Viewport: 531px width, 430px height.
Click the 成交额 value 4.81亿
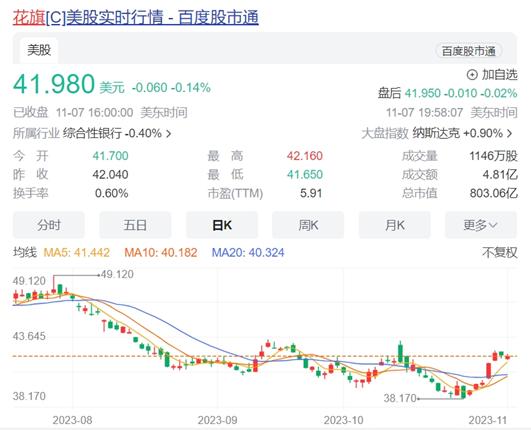pyautogui.click(x=500, y=175)
